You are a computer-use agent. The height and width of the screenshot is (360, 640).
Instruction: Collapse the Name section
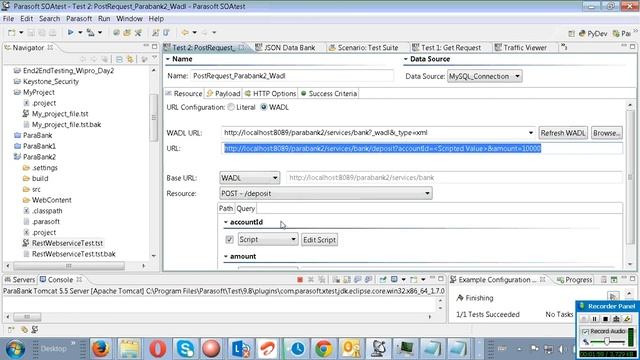click(x=168, y=59)
